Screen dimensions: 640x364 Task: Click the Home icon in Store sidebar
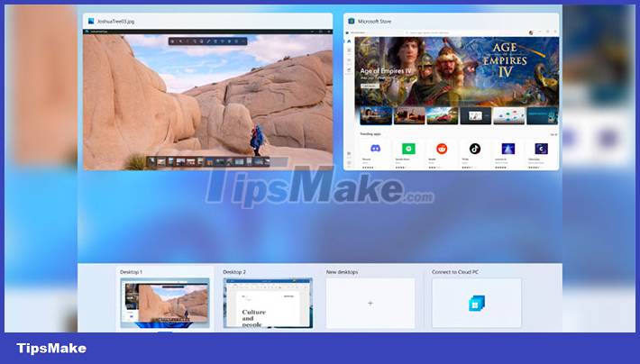coord(349,41)
